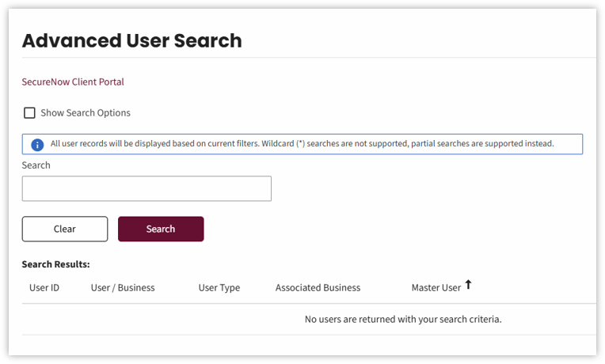This screenshot has height=364, width=605.
Task: Click the wildcard searches notice text
Action: [x=335, y=143]
